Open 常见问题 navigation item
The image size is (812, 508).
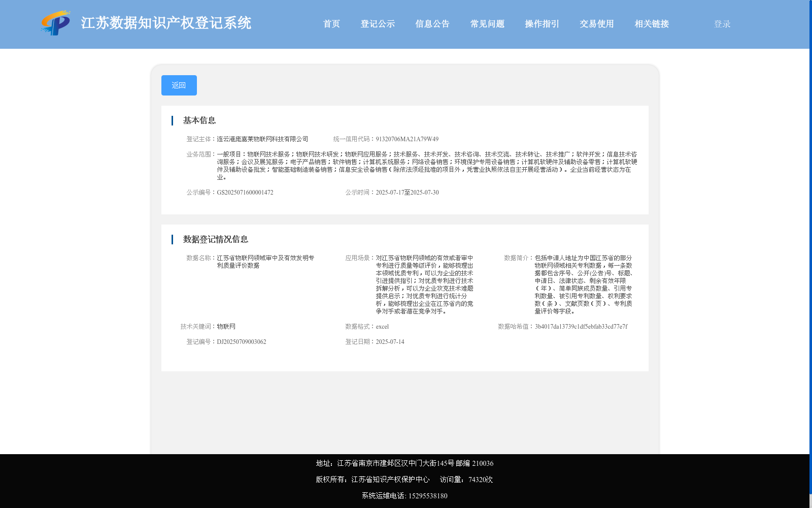(x=487, y=24)
